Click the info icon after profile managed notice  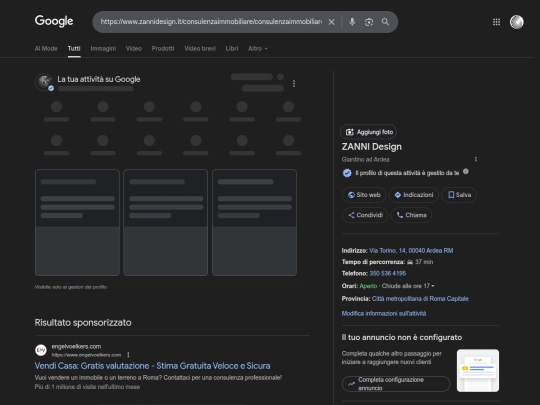466,172
